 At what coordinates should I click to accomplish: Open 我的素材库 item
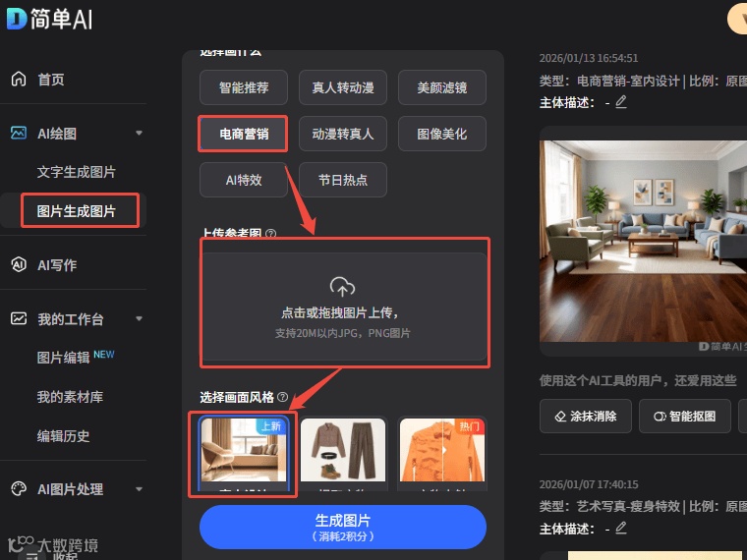click(70, 397)
